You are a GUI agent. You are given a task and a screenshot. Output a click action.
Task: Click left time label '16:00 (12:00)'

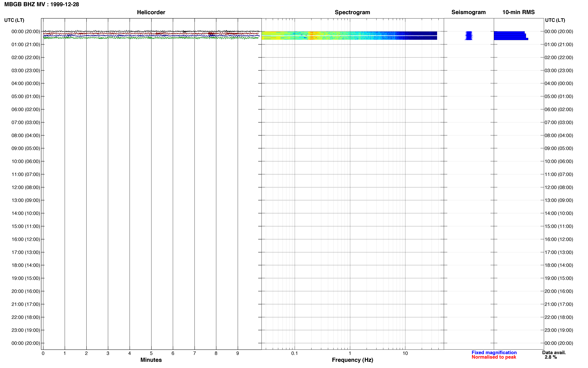pos(26,239)
